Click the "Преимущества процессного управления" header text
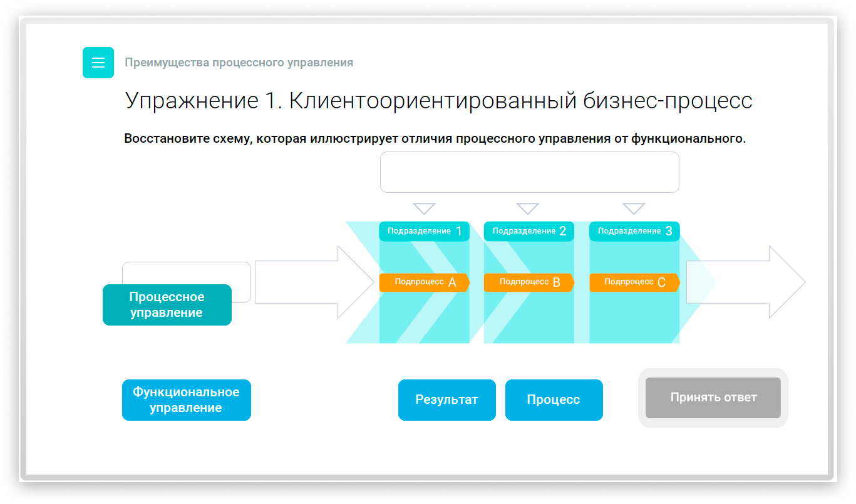Screen dimensions: 856x504 tap(239, 63)
